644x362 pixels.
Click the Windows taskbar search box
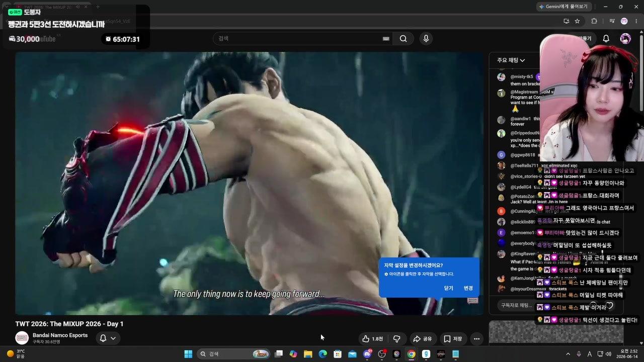click(233, 354)
